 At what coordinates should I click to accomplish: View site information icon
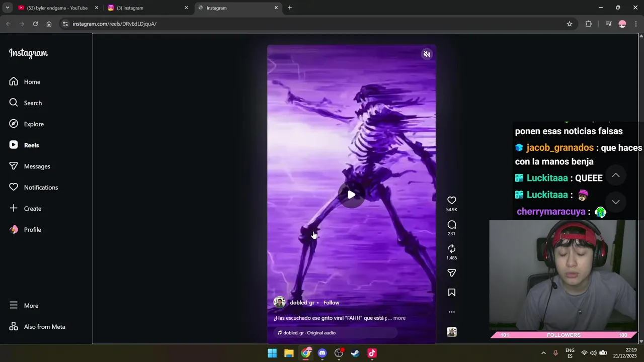coord(65,24)
